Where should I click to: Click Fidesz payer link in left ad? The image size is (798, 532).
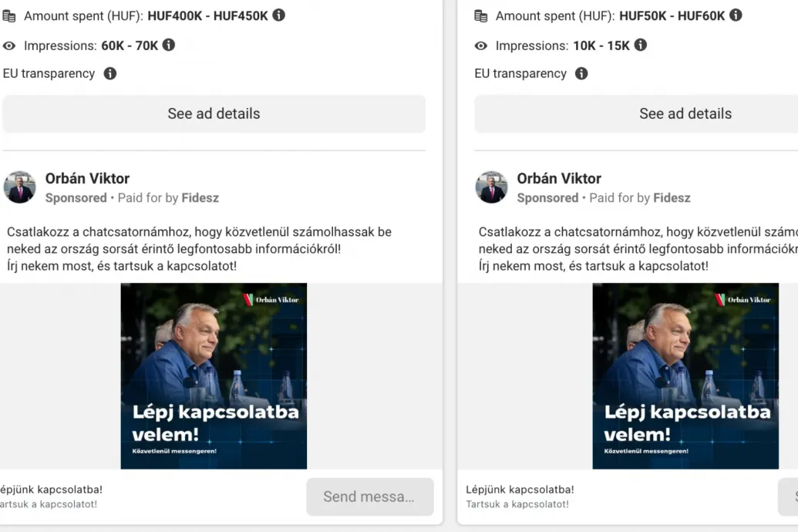[x=200, y=198]
